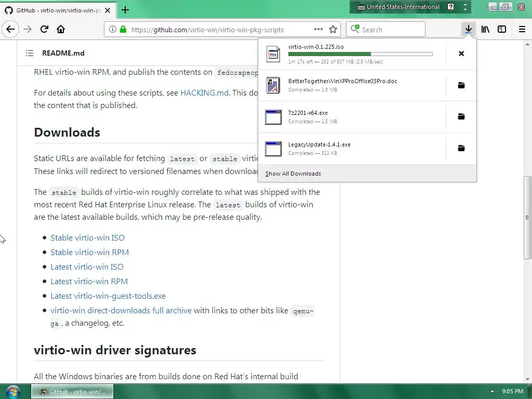This screenshot has width=532, height=399.
Task: Select GitHub taskbar window button
Action: 72,392
